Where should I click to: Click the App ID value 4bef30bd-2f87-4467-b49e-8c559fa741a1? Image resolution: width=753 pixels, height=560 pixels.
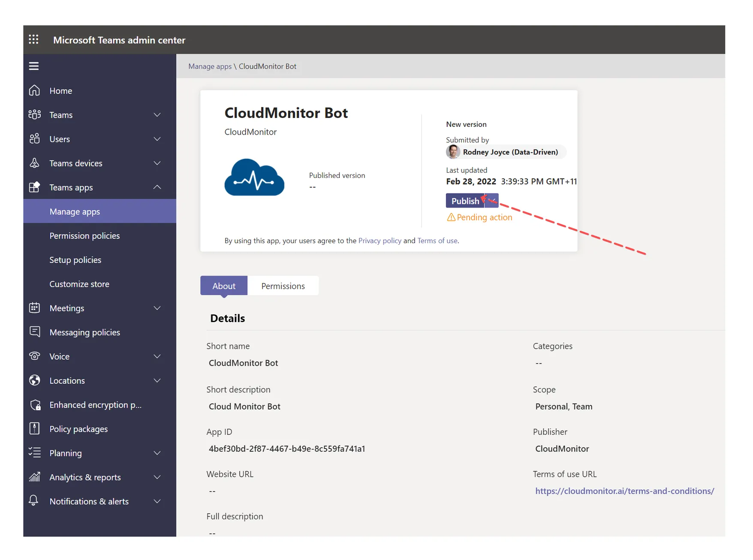click(286, 449)
